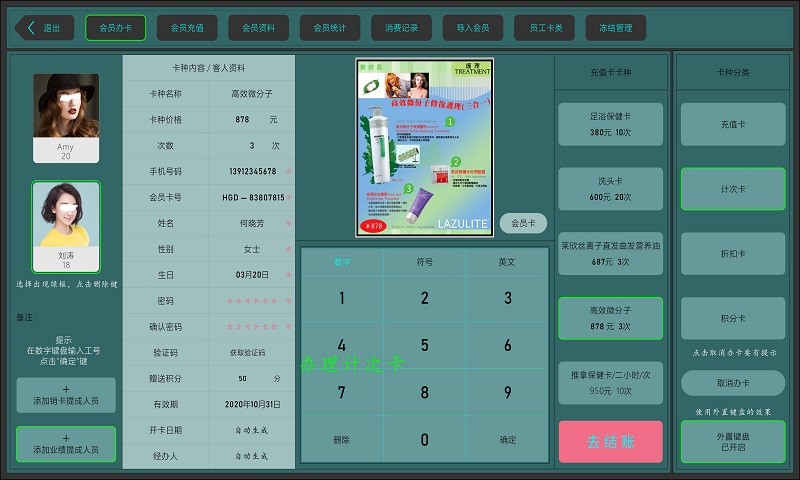Click the 有效期 value 2020年10月31日
This screenshot has height=480, width=800.
point(252,405)
